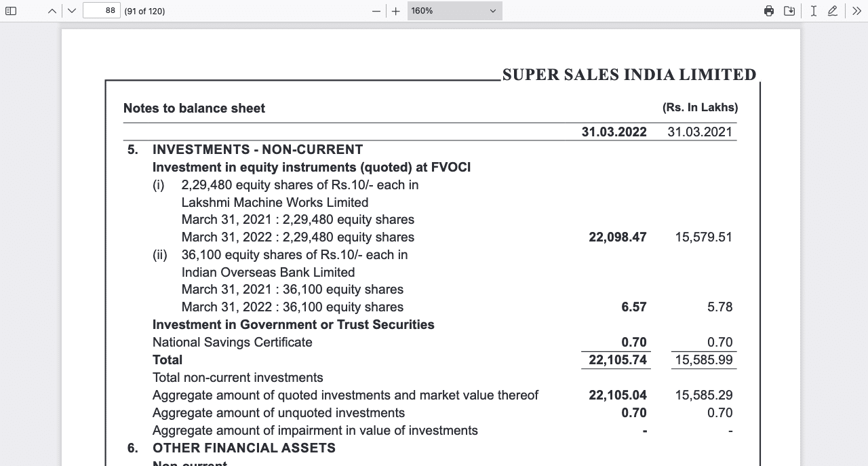
Task: Click the "Notes to balance sheet" title
Action: coord(194,108)
